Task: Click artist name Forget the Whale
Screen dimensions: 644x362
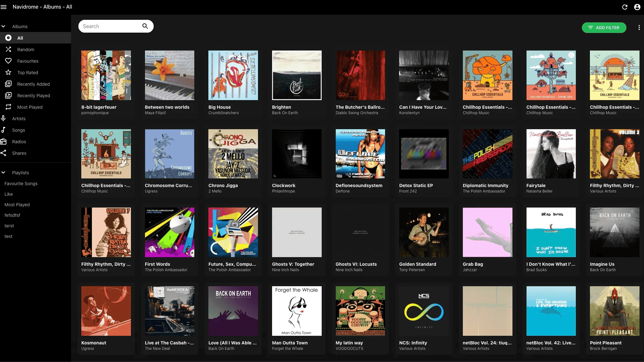Action: click(287, 349)
